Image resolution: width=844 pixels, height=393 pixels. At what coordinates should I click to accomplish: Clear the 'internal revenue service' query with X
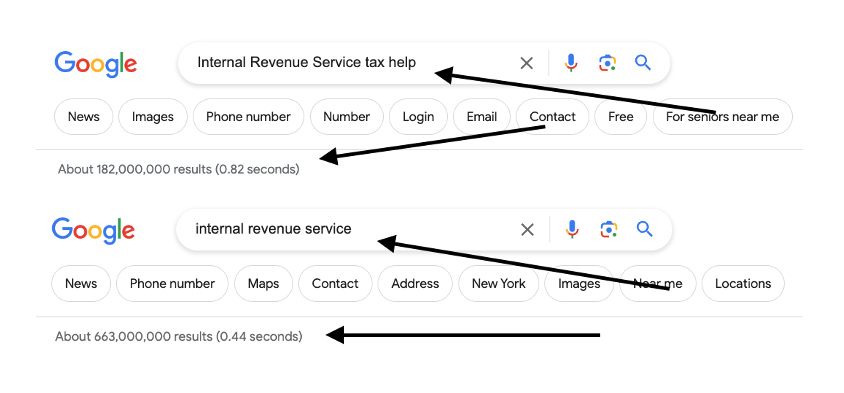click(528, 230)
